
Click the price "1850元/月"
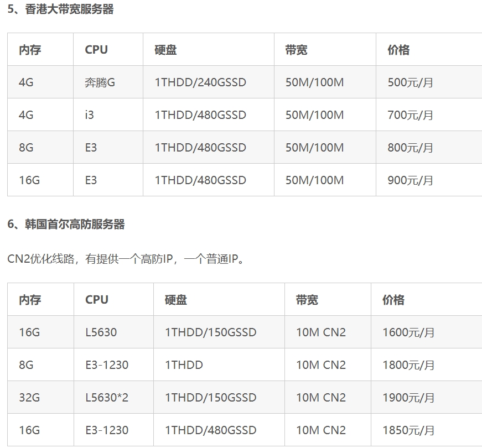[408, 430]
